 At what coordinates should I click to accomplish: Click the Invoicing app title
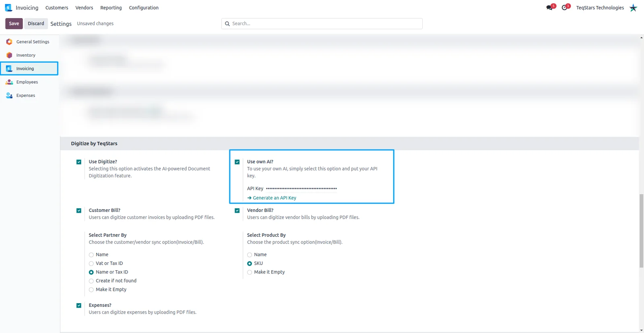coord(27,8)
